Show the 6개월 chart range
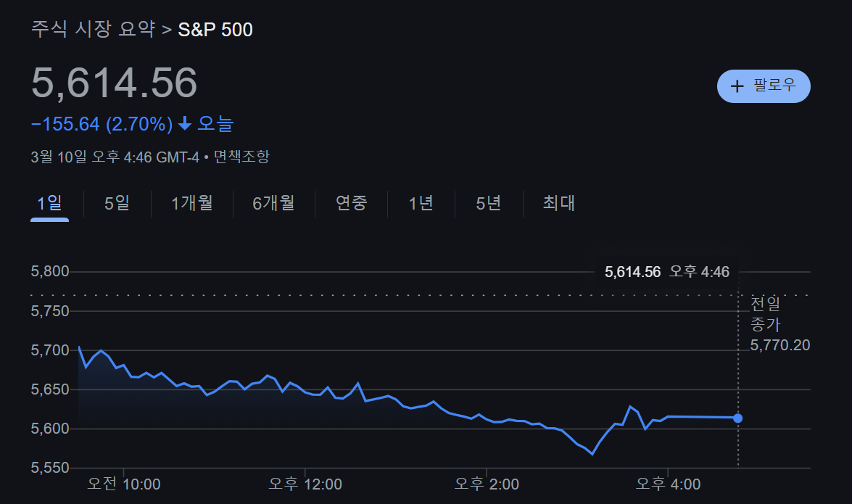Screen dimensions: 852x504 (x=273, y=203)
